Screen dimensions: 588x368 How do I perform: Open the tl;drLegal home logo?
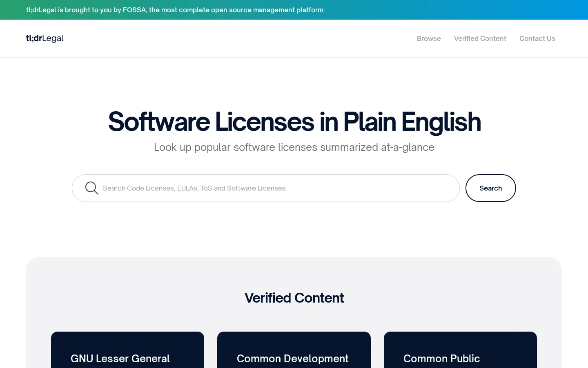point(45,38)
